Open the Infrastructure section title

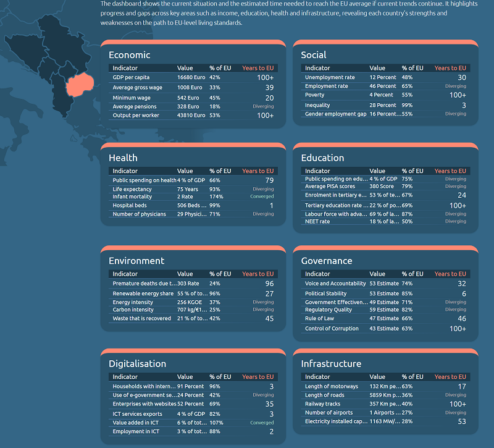point(331,364)
